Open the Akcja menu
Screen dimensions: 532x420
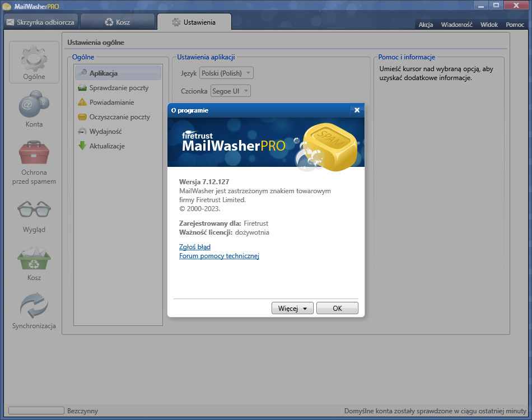click(x=426, y=25)
